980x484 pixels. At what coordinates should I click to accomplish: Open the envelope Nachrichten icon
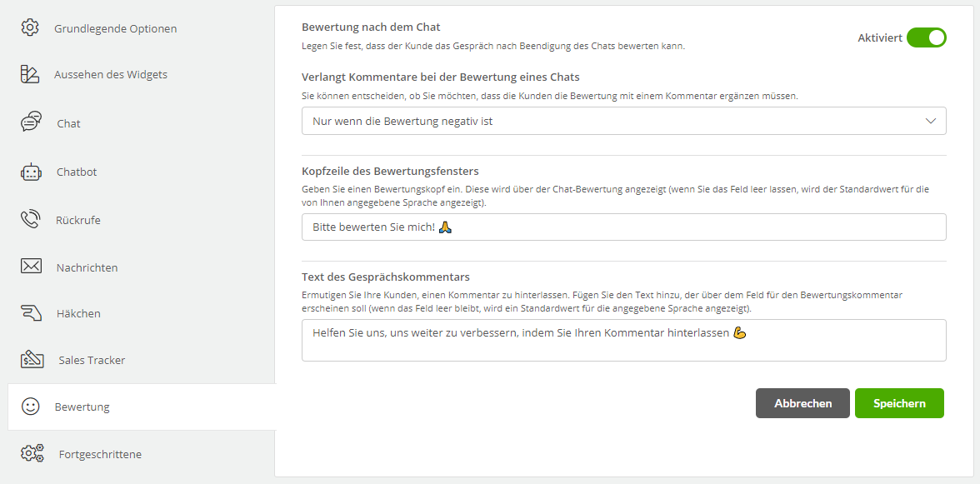32,267
